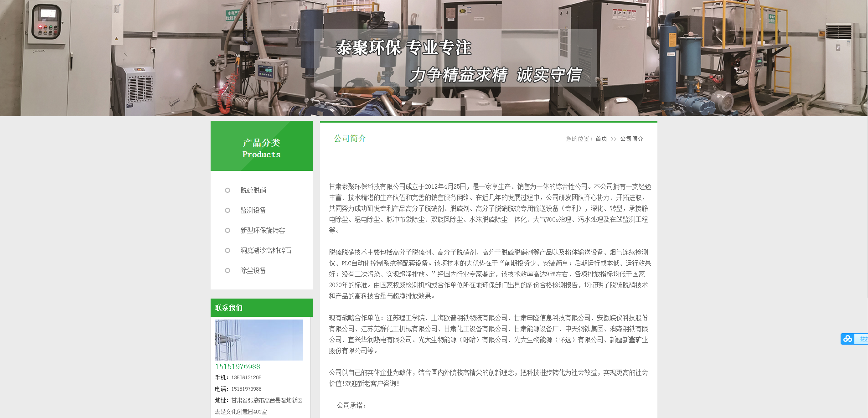
Task: Open the 监测设备 product category
Action: coord(253,210)
